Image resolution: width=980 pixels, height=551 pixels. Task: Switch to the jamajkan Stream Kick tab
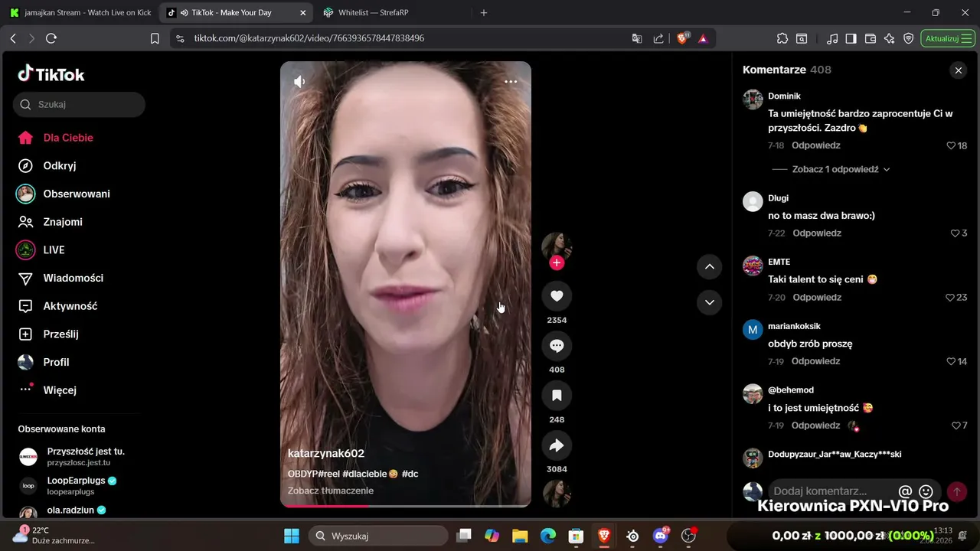(80, 13)
